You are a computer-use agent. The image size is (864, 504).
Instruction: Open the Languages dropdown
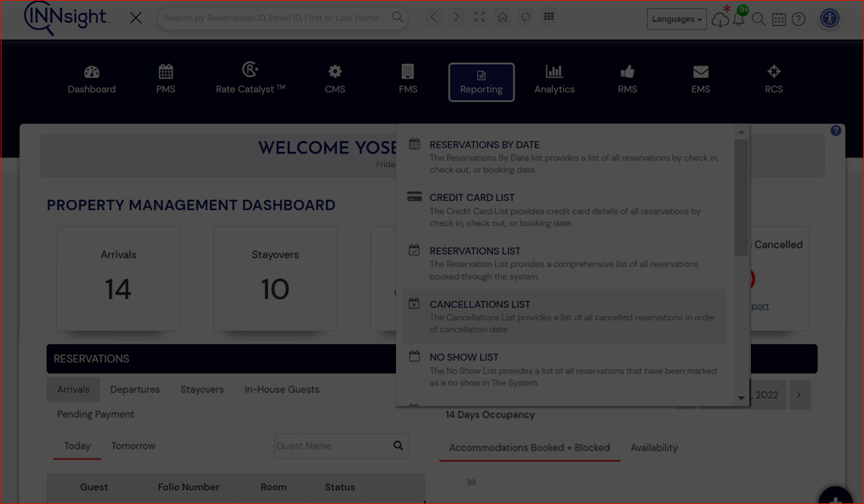click(x=677, y=19)
